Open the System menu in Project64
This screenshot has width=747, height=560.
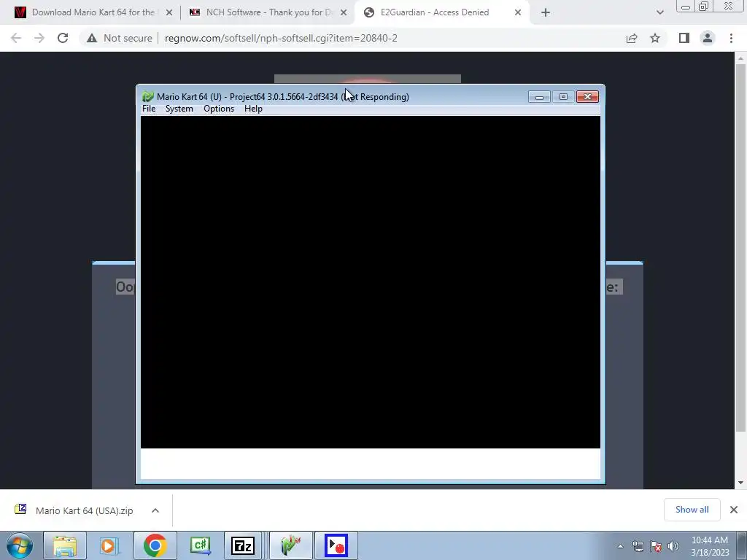point(179,109)
